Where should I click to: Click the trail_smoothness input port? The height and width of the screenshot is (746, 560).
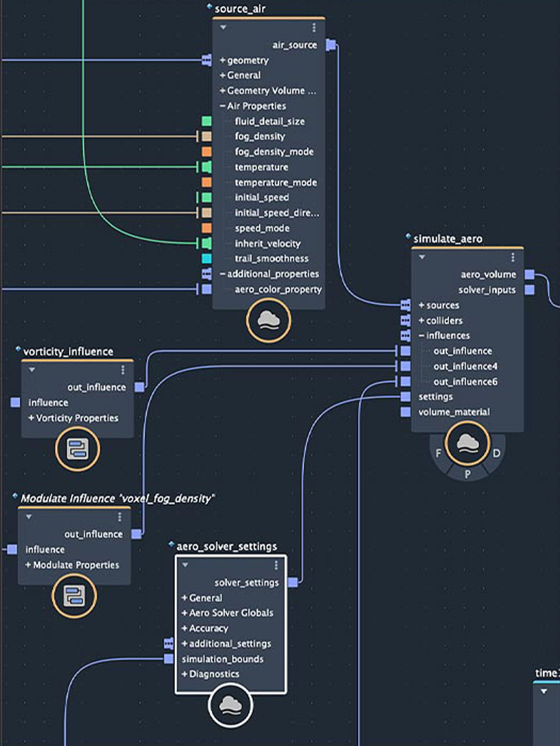(207, 259)
